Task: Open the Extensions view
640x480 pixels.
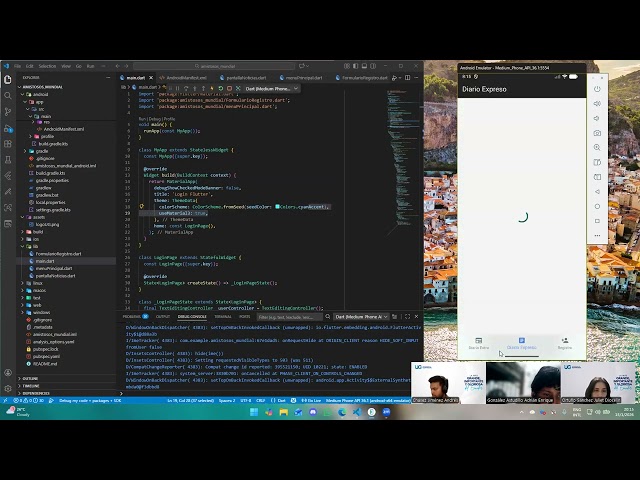Action: point(8,144)
